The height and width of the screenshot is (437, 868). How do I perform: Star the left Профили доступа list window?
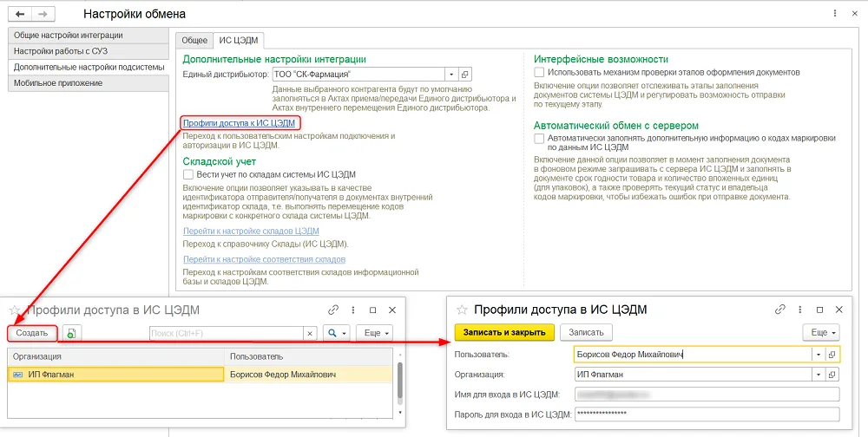[15, 310]
